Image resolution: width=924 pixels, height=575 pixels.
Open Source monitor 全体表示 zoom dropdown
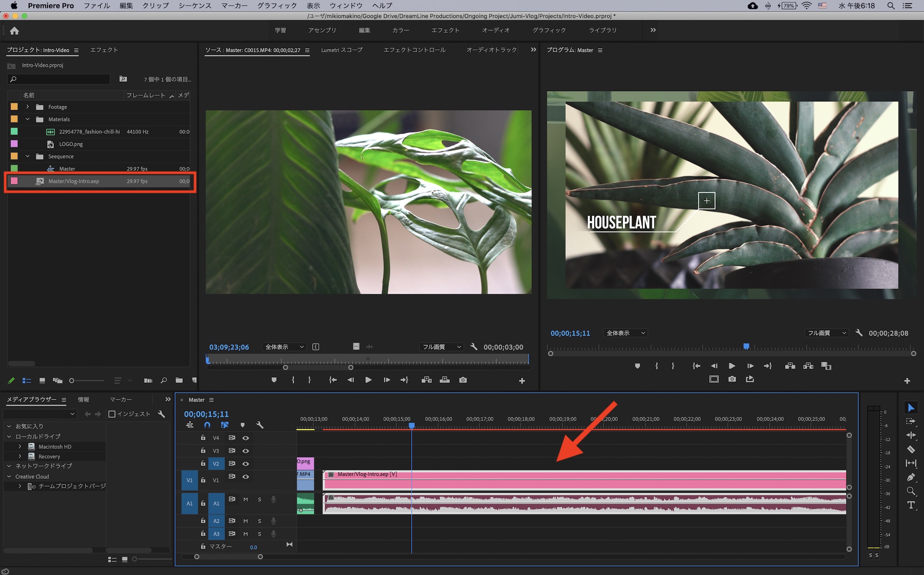[x=284, y=347]
